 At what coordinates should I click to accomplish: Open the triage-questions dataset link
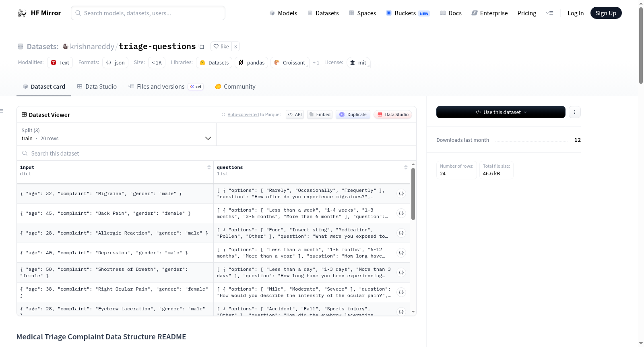157,46
